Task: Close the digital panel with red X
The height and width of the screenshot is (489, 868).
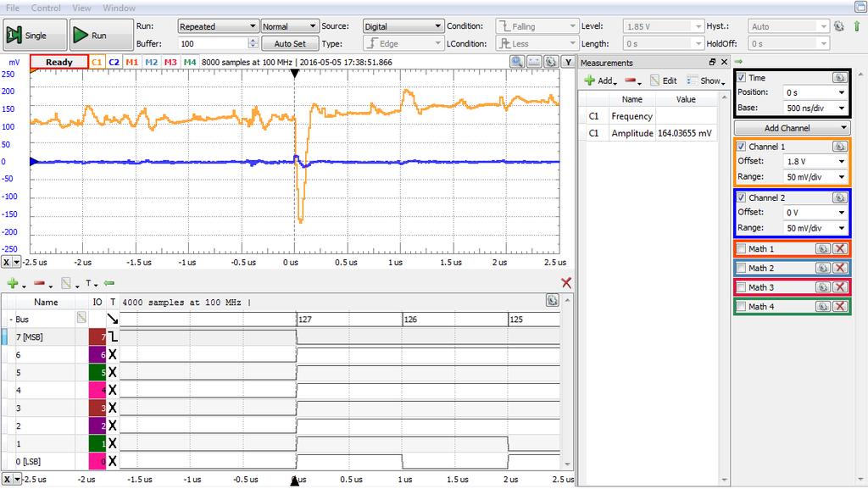Action: click(565, 283)
